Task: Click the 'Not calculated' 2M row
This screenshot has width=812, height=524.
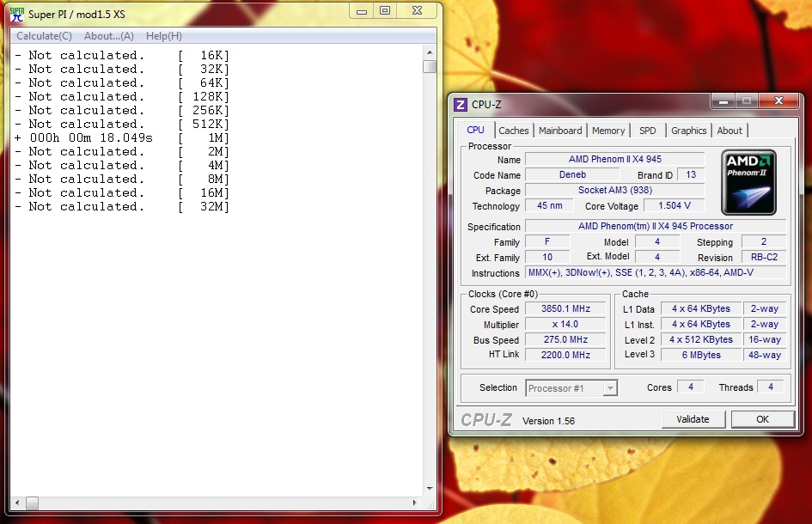Action: pyautogui.click(x=122, y=152)
